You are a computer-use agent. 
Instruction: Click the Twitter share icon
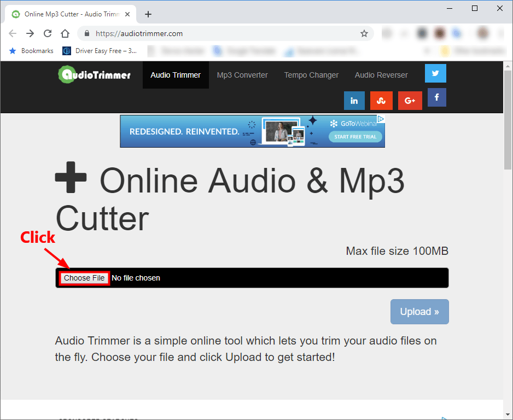pos(435,73)
